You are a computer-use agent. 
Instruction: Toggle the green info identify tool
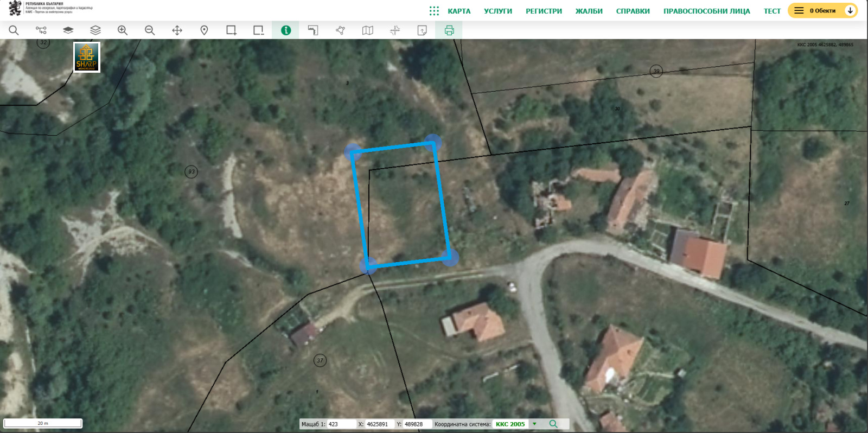click(x=286, y=30)
